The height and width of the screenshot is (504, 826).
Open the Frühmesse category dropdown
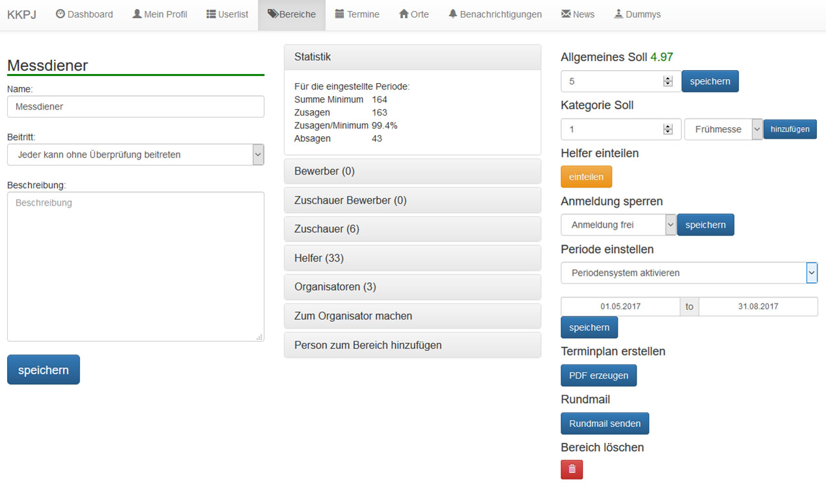coord(757,129)
